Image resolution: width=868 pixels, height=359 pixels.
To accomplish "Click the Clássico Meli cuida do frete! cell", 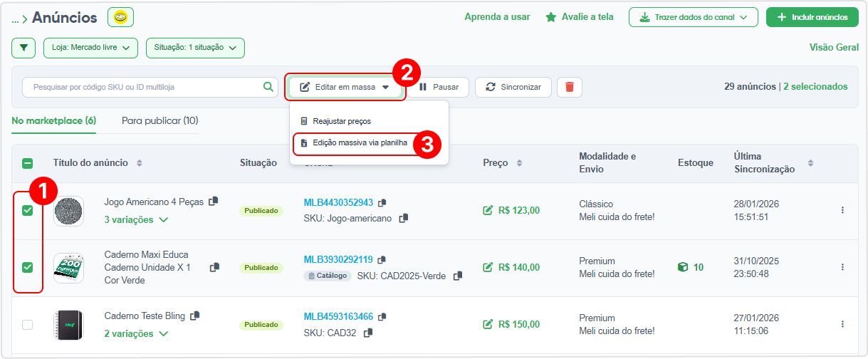I will click(617, 210).
